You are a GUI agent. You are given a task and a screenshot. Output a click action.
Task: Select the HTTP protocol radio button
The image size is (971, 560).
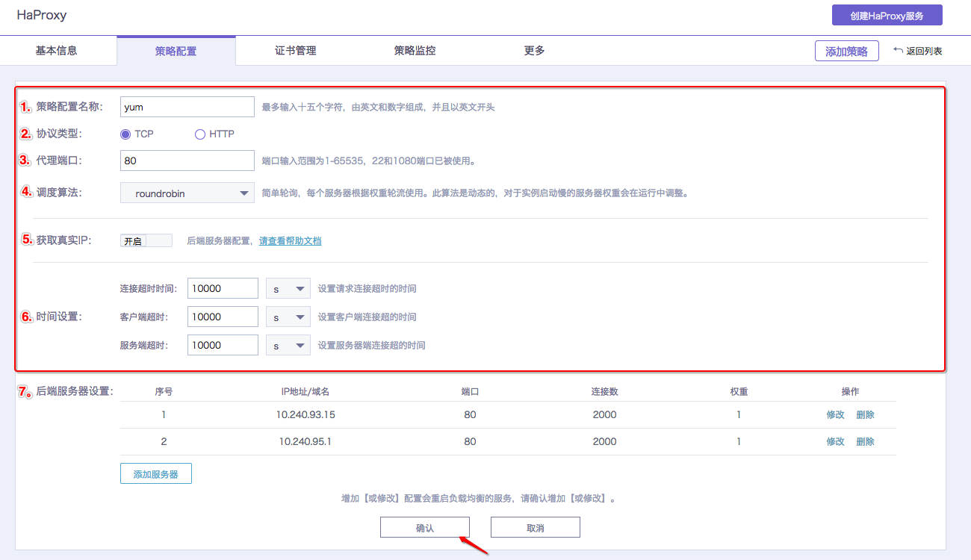[x=200, y=134]
